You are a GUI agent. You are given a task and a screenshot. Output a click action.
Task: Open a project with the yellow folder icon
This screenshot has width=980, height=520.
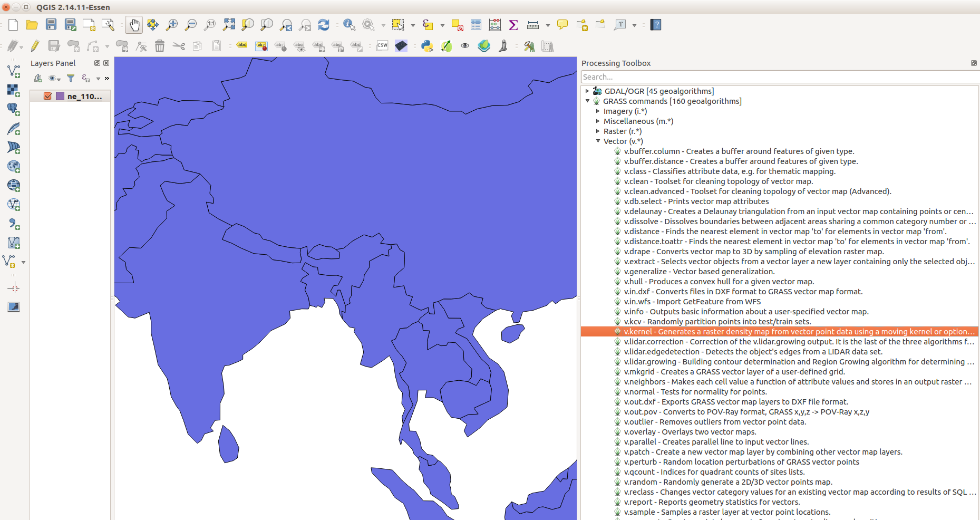tap(32, 25)
